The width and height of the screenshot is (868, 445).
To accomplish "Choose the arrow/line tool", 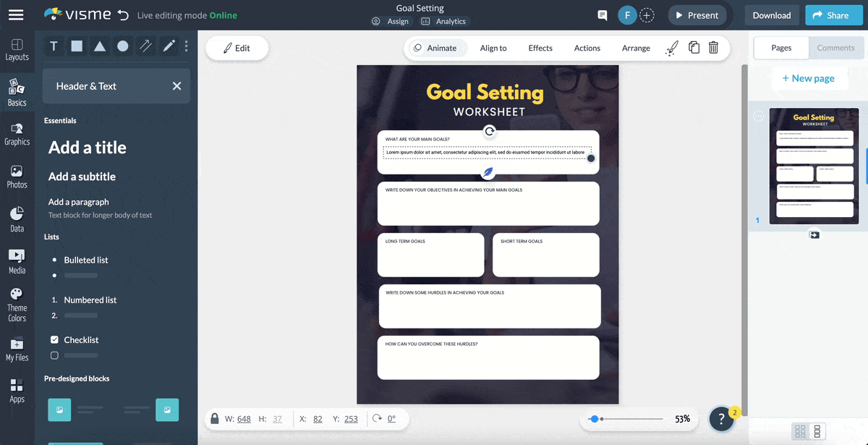I will pyautogui.click(x=145, y=46).
